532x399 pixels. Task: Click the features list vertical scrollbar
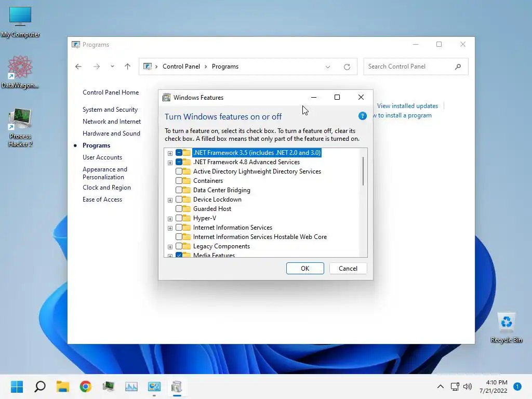(363, 171)
